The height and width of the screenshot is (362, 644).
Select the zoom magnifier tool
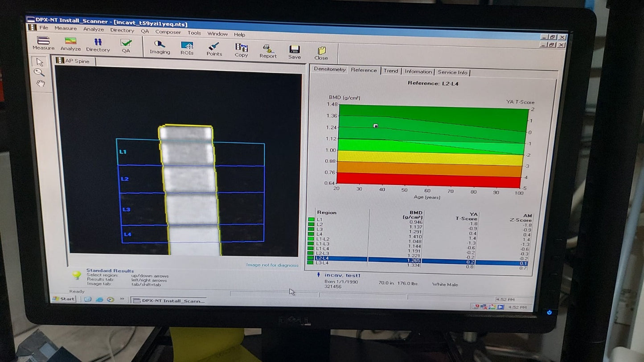(x=40, y=72)
